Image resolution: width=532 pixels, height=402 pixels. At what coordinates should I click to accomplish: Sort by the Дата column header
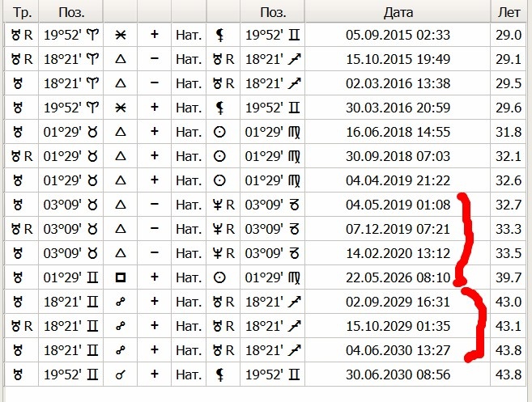[x=398, y=13]
